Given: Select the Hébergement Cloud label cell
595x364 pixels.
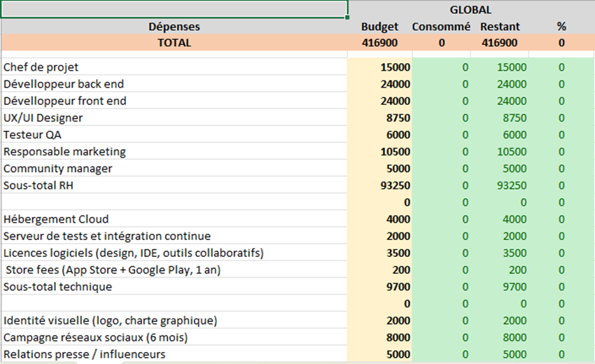Looking at the screenshot, I should pyautogui.click(x=174, y=219).
